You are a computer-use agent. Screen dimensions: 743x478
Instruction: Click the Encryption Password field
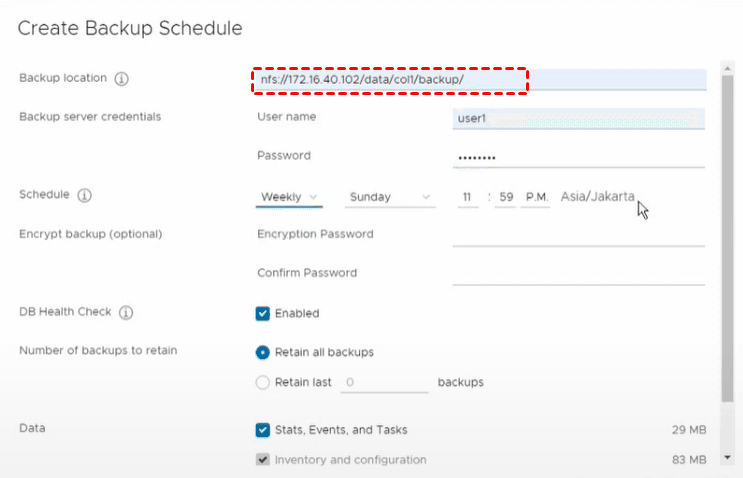point(578,235)
